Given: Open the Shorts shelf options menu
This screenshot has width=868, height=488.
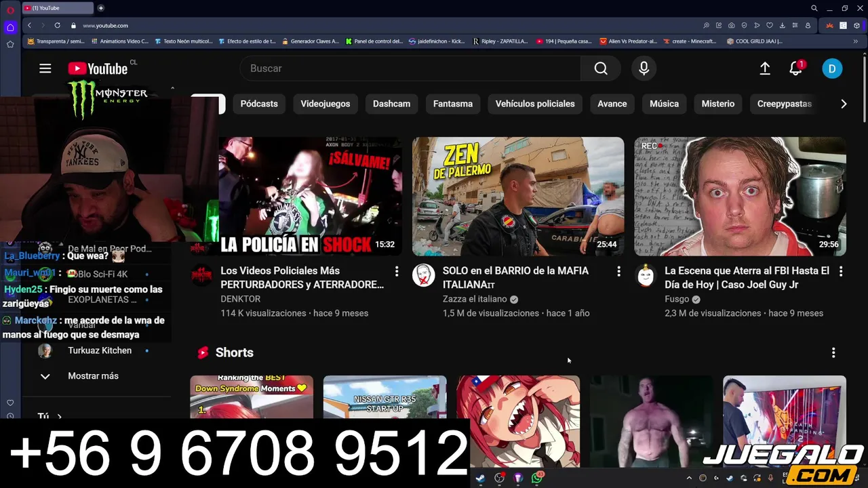Looking at the screenshot, I should [833, 352].
